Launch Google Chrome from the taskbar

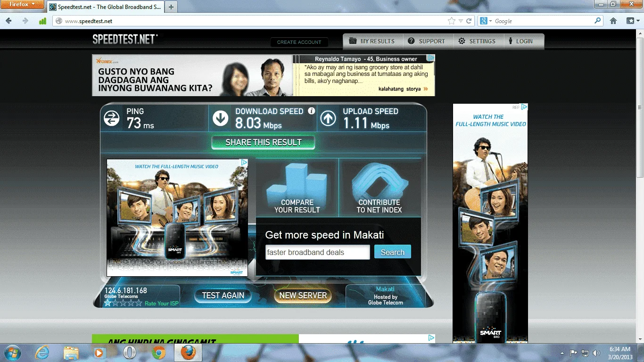[158, 353]
